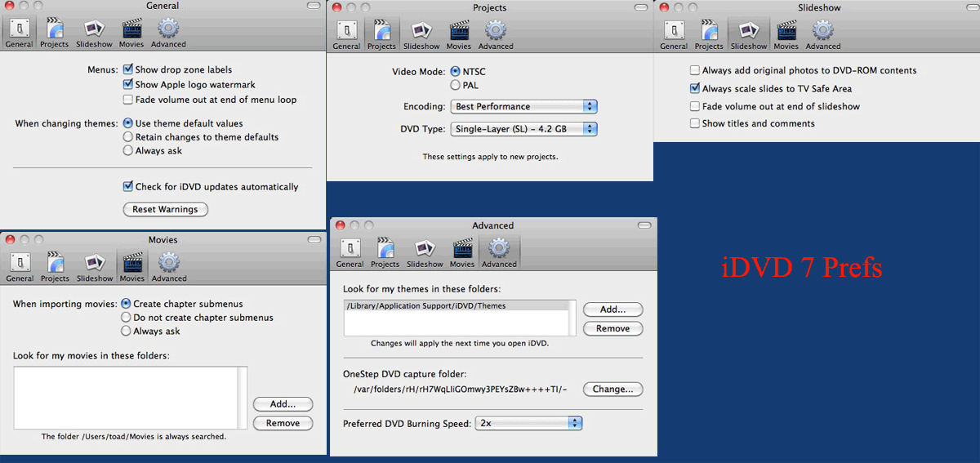Click Remove button for theme folders

tap(612, 329)
